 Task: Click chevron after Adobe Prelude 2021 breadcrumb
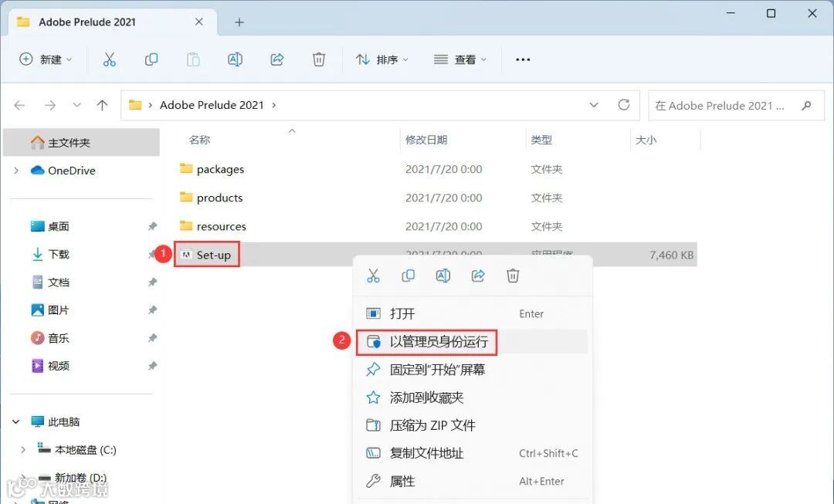[x=274, y=105]
